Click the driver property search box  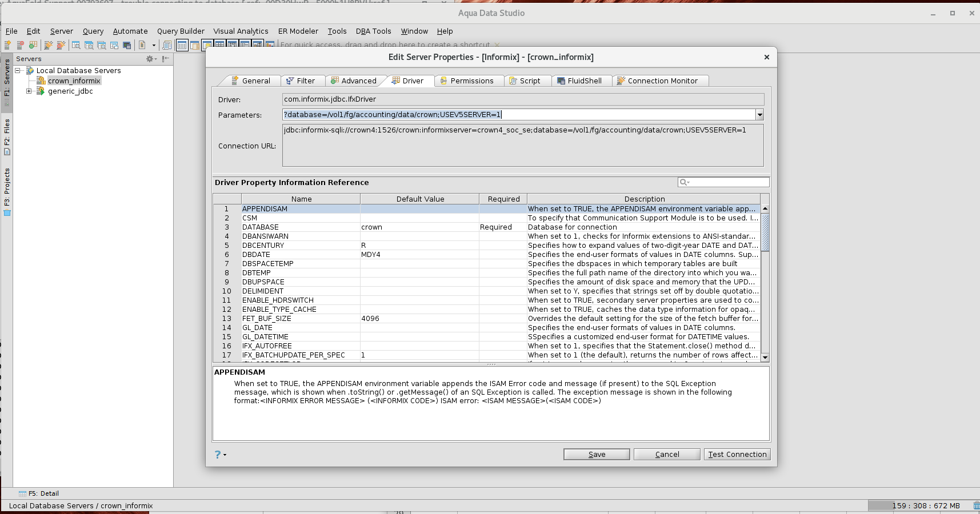click(723, 182)
